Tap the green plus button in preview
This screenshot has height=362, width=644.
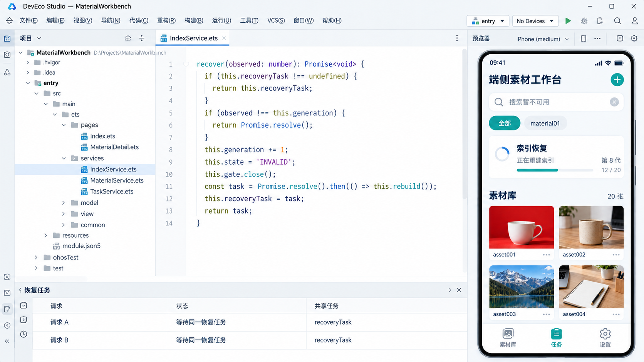point(617,80)
